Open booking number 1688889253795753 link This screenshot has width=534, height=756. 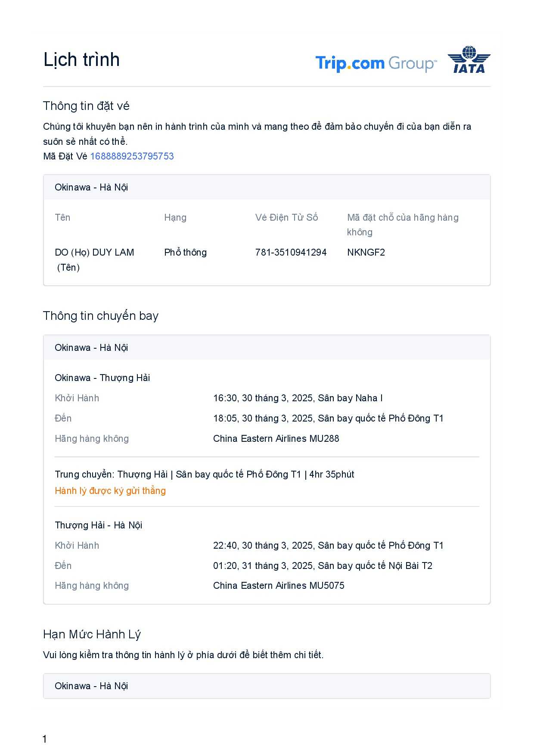pos(132,156)
